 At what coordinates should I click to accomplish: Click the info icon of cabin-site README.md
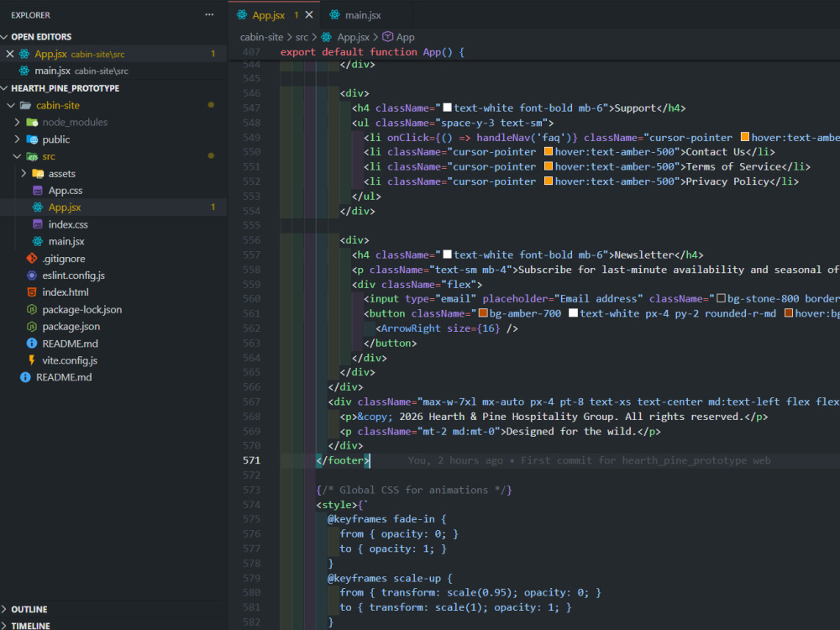pyautogui.click(x=32, y=344)
